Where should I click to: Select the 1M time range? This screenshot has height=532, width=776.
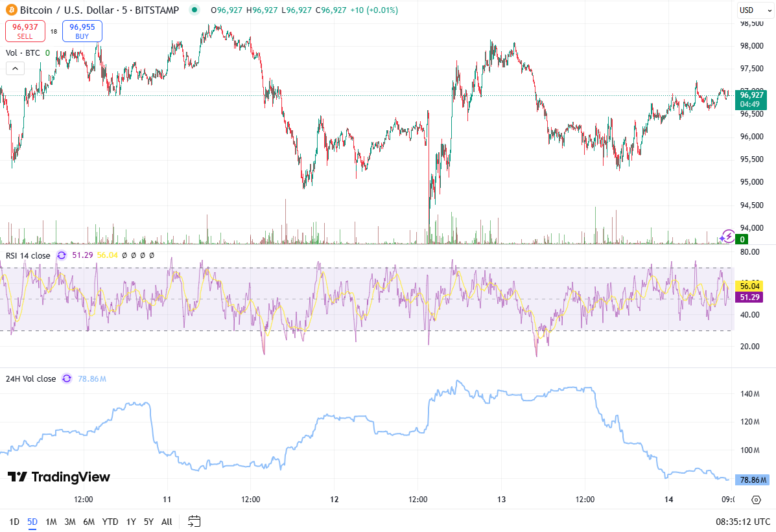51,522
